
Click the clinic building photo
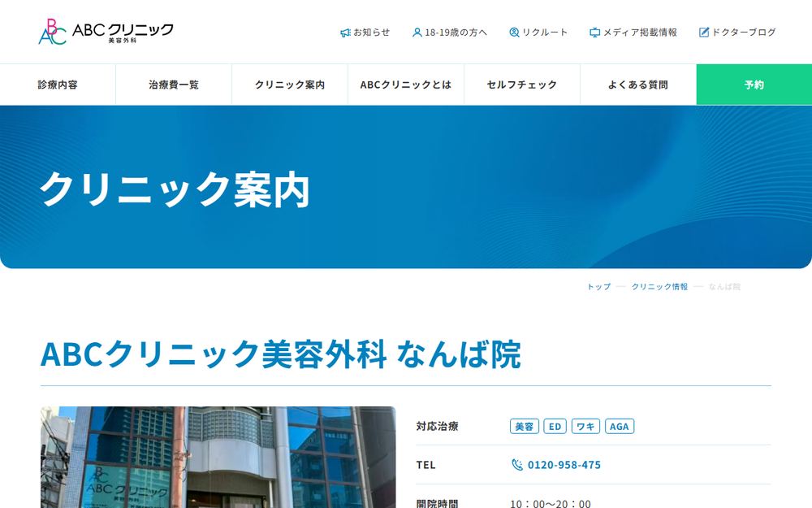tap(218, 457)
